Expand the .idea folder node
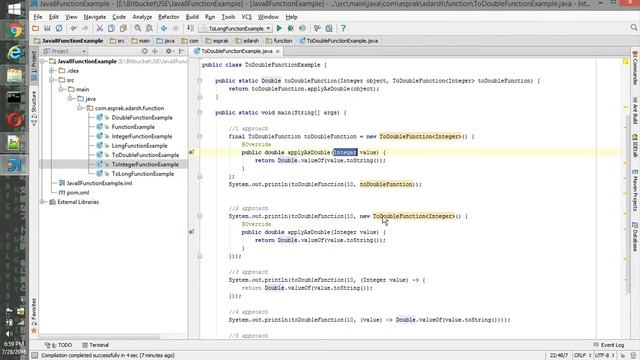This screenshot has width=640, height=360. (52, 71)
